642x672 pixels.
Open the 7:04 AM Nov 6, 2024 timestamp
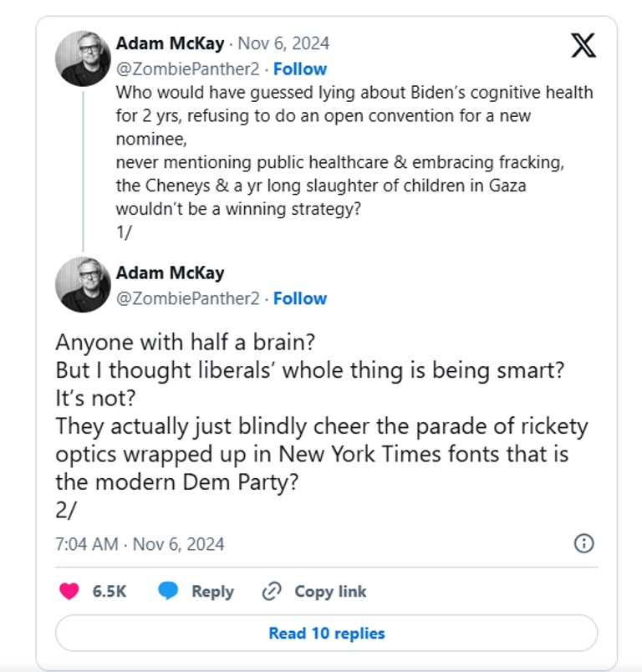140,543
